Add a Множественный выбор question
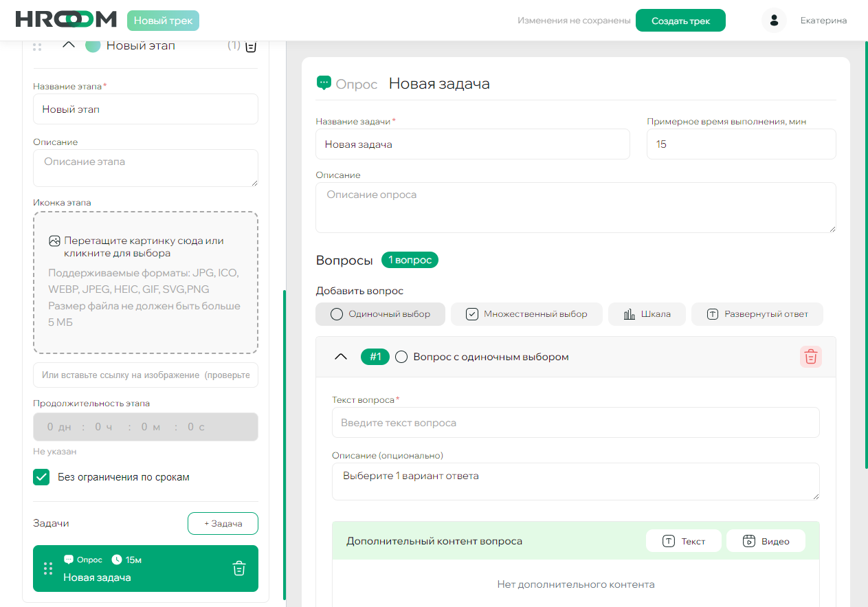 [526, 314]
